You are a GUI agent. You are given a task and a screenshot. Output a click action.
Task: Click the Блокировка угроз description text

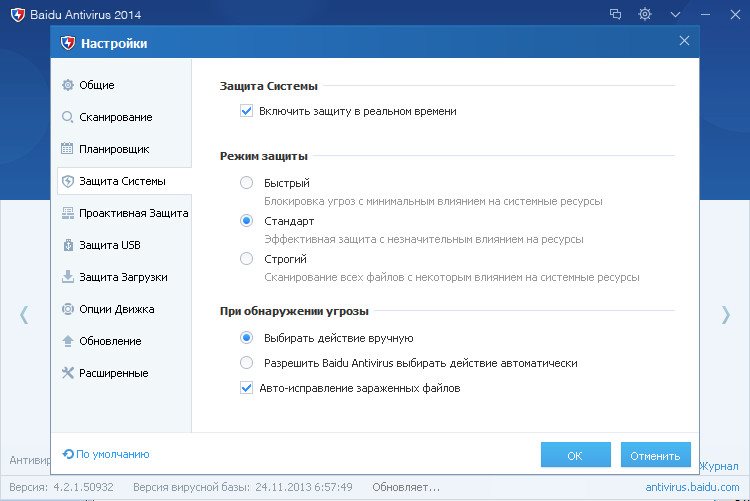[433, 201]
